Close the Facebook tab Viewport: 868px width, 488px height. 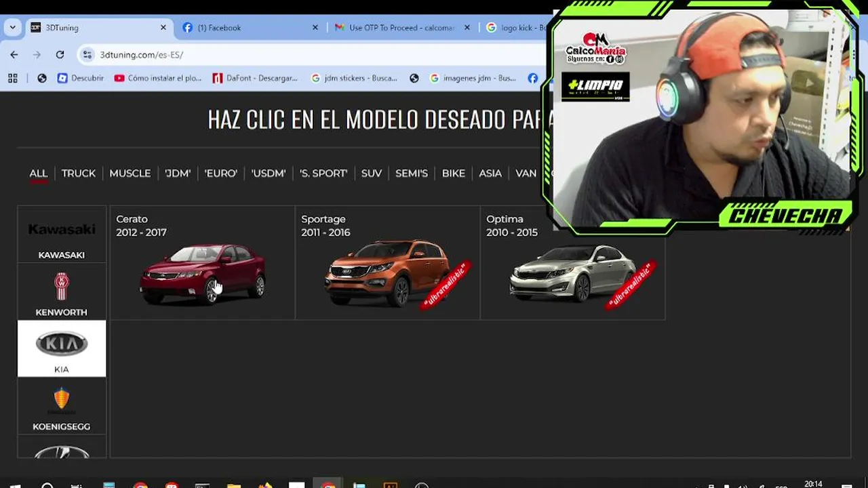pyautogui.click(x=315, y=28)
